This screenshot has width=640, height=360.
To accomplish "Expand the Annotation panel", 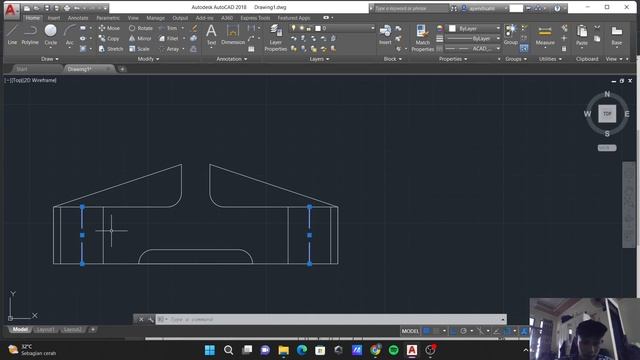I will pyautogui.click(x=231, y=59).
